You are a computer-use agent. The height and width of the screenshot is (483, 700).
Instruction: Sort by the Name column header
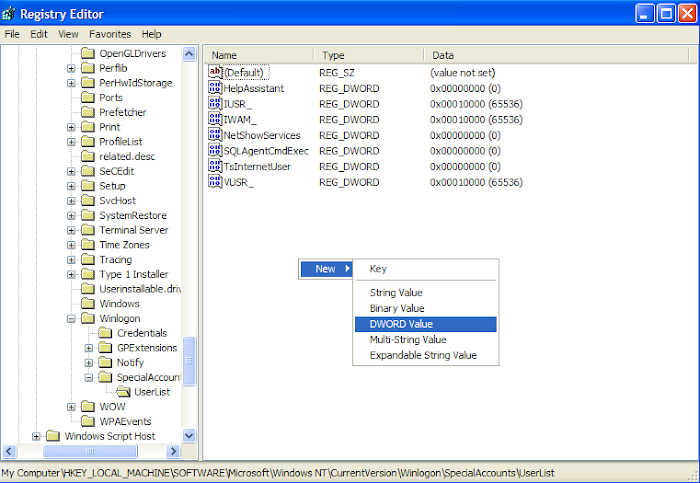point(259,55)
